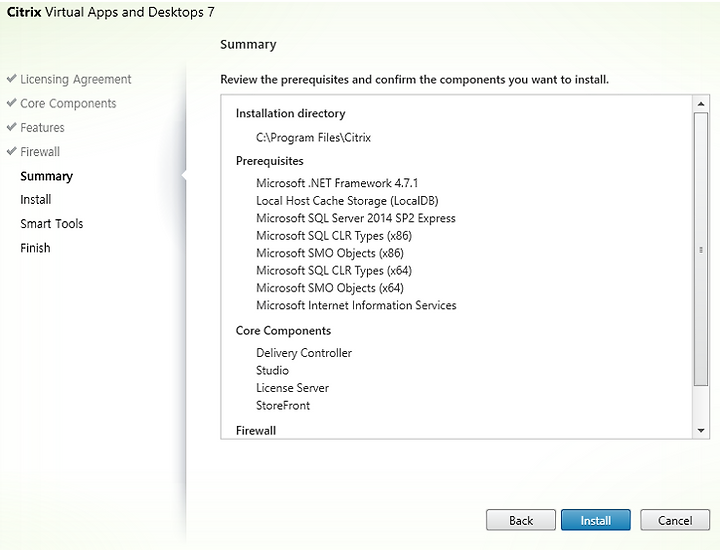Open the Firewall step in sidebar
Screen dimensions: 720x550
click(40, 152)
